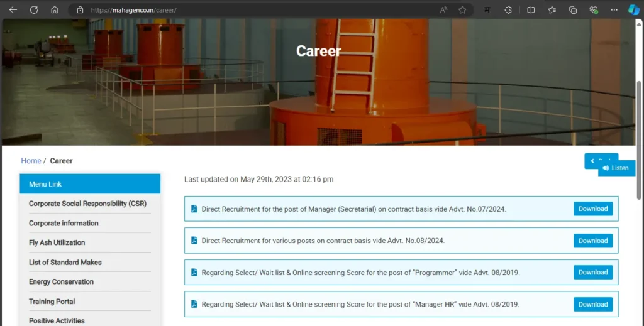The height and width of the screenshot is (326, 644).
Task: Add this page to favorites with star icon
Action: click(462, 10)
